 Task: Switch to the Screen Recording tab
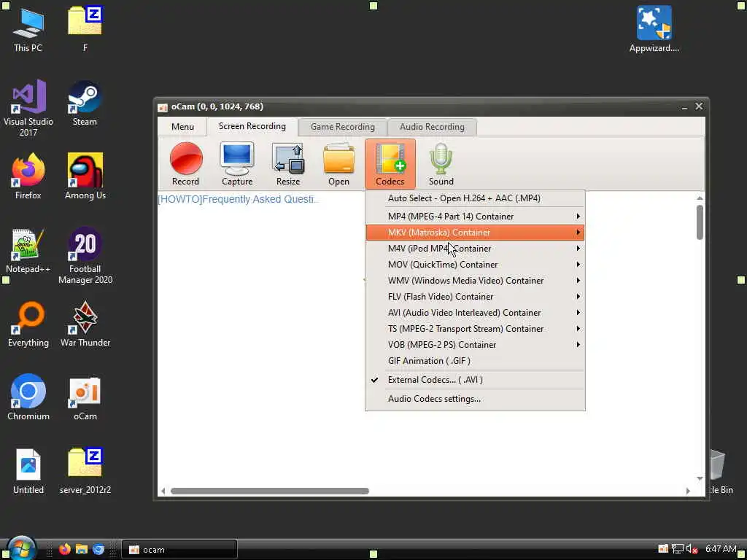(x=252, y=126)
